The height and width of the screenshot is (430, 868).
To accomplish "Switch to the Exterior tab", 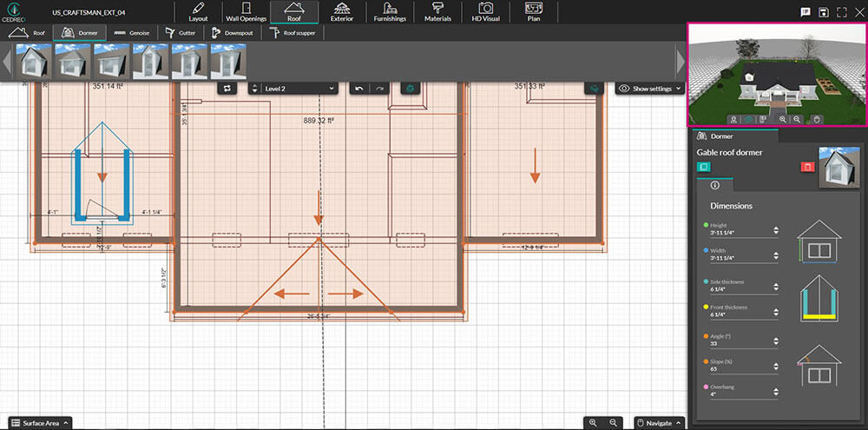I will point(342,12).
